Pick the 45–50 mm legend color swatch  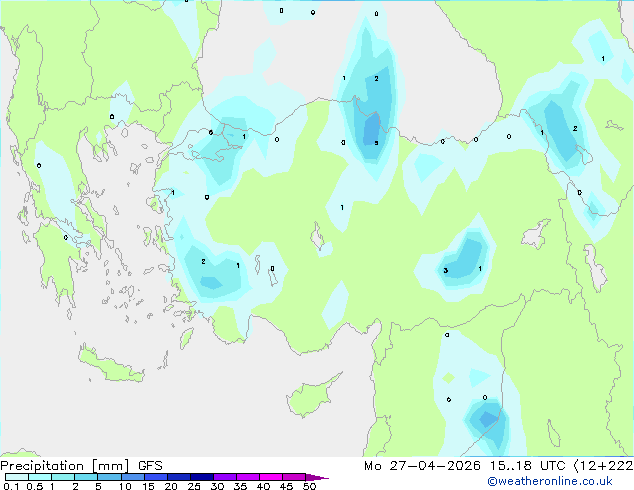coord(294,477)
